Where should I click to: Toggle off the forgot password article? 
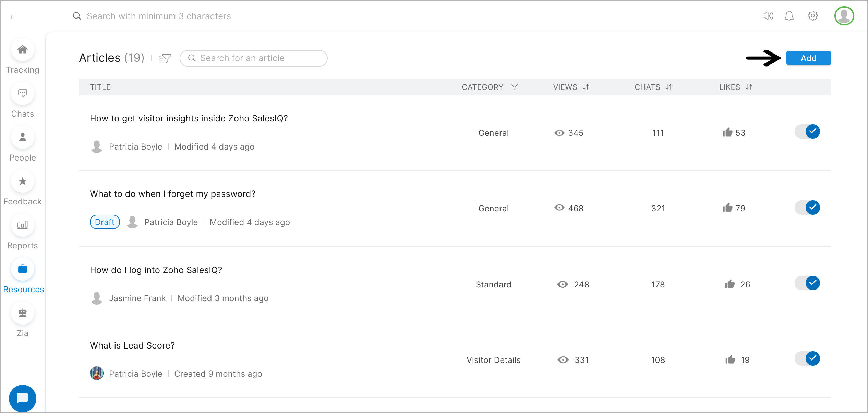tap(807, 208)
